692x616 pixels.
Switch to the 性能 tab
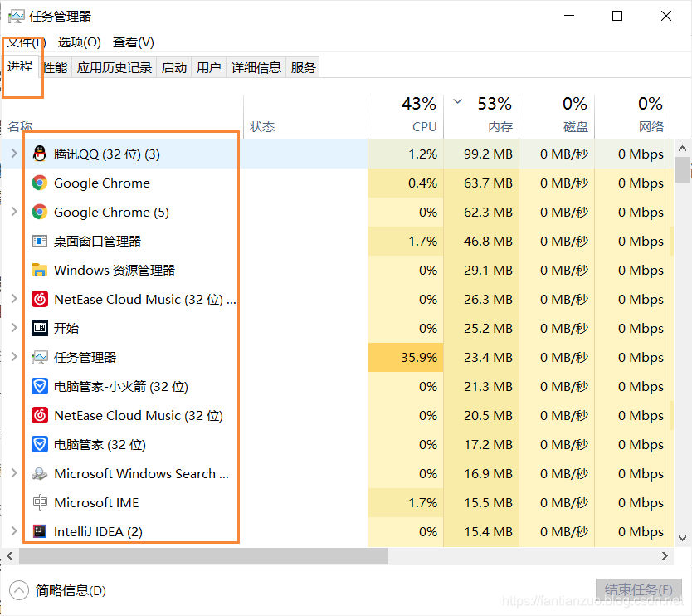pos(55,67)
